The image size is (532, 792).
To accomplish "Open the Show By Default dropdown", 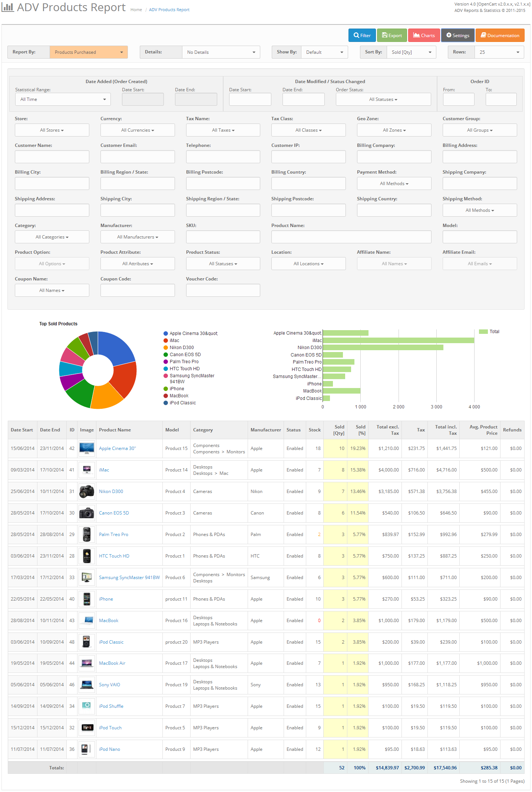I will tap(324, 52).
